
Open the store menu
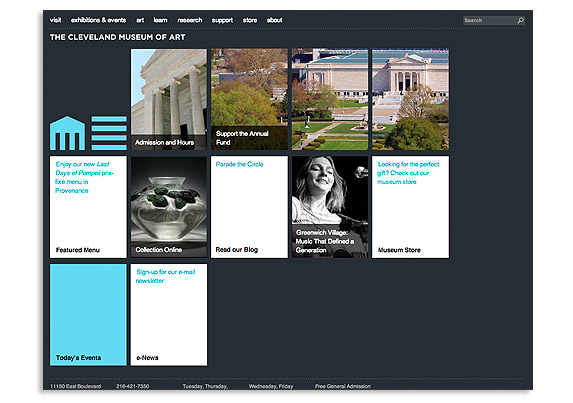(x=250, y=20)
